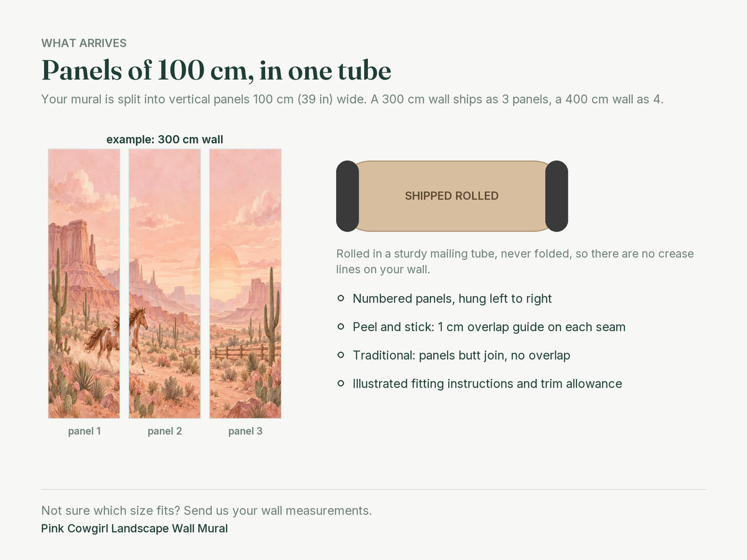Click the mural split description paragraph
Screen dimensions: 747x560
coord(352,100)
